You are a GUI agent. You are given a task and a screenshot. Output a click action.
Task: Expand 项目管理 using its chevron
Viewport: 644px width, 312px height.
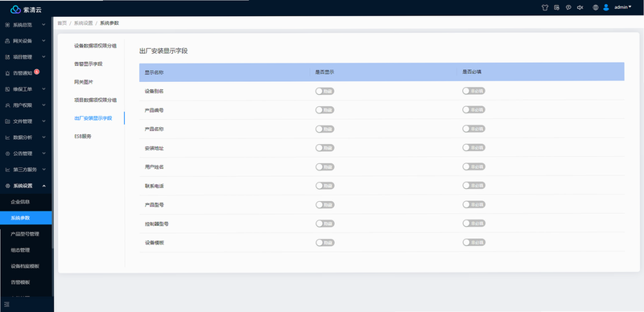click(x=43, y=57)
